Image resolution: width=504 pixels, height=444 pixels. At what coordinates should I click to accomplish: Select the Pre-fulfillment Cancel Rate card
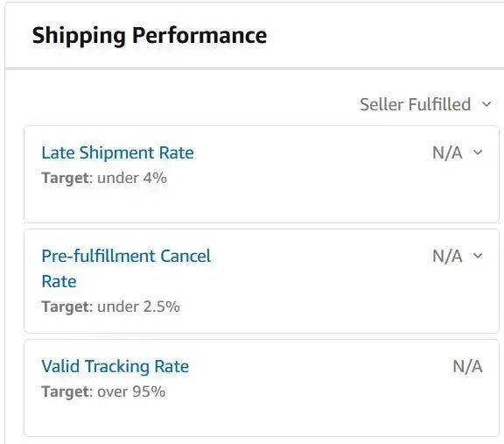[x=262, y=281]
